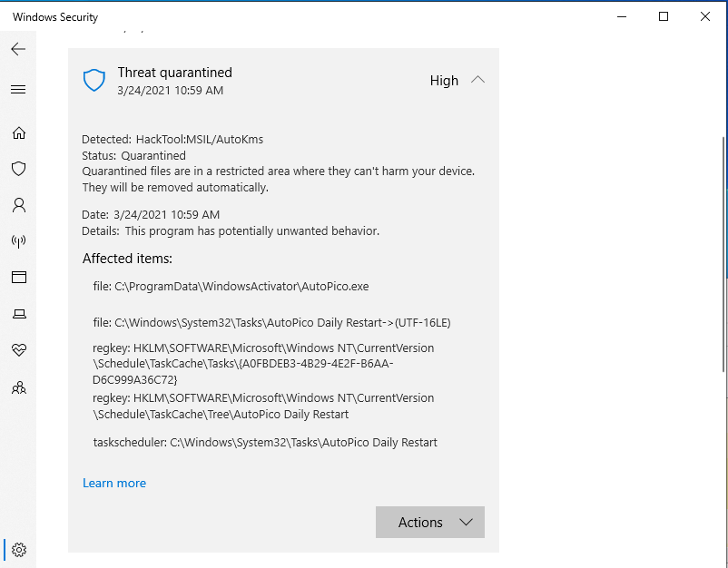728x568 pixels.
Task: Click the High severity label
Action: pyautogui.click(x=442, y=80)
